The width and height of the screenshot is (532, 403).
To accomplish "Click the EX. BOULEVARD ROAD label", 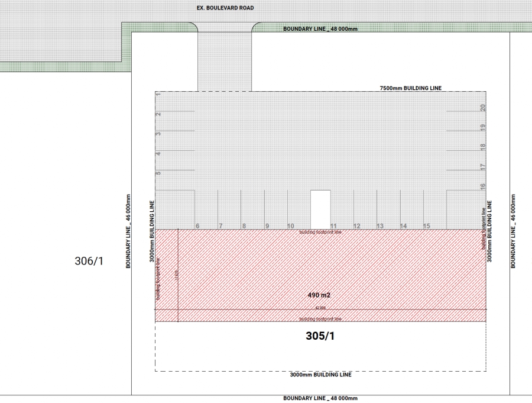I will pyautogui.click(x=225, y=8).
